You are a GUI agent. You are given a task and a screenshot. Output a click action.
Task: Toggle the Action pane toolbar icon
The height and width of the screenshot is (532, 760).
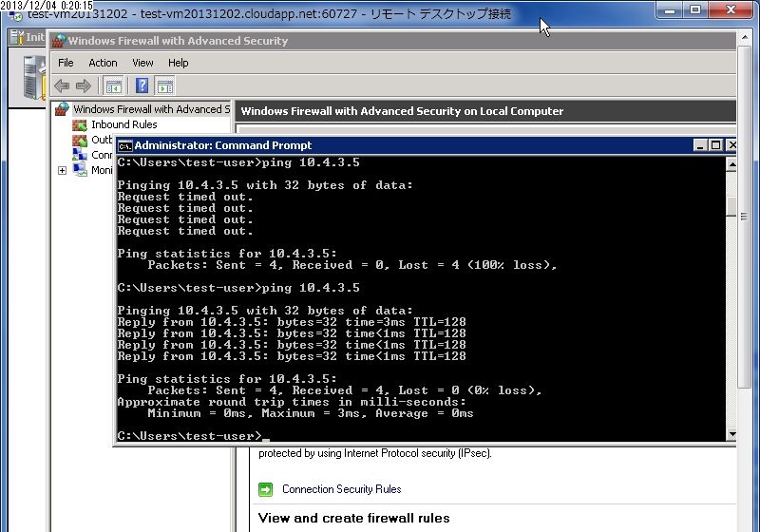165,86
